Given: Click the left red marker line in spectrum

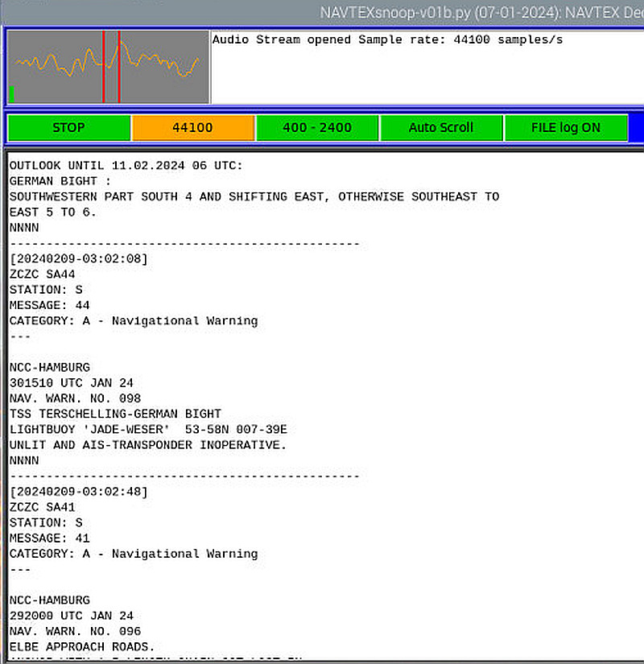Looking at the screenshot, I should tap(103, 67).
